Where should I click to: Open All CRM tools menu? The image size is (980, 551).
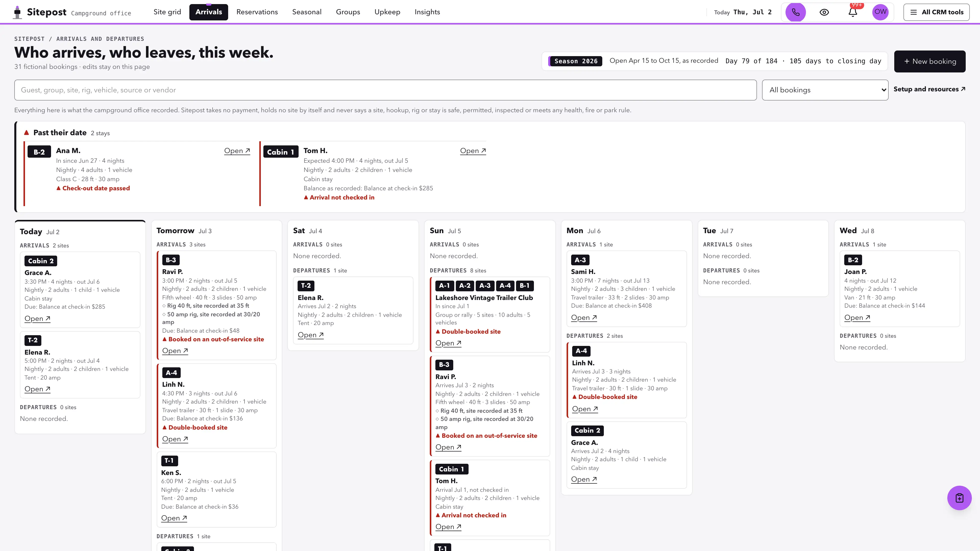tap(937, 12)
